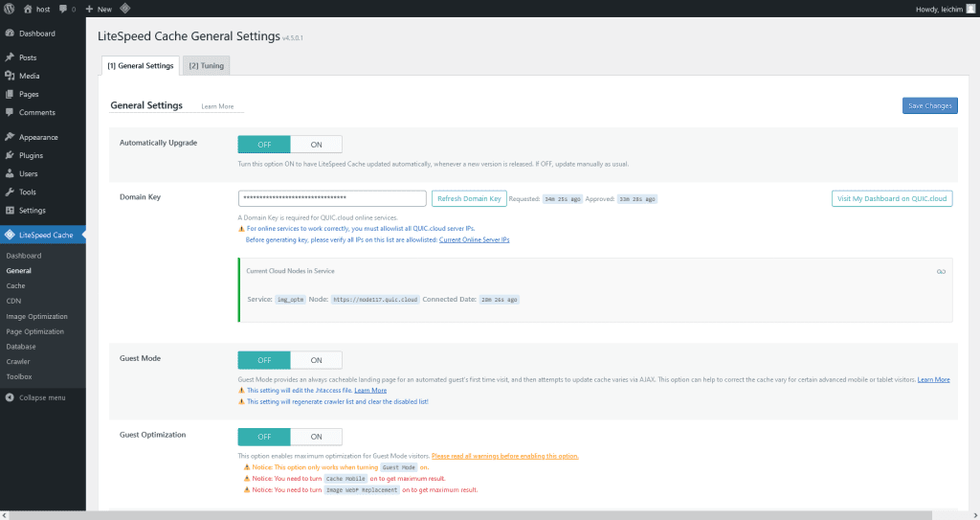
Task: Open Cache submenu item
Action: click(15, 285)
